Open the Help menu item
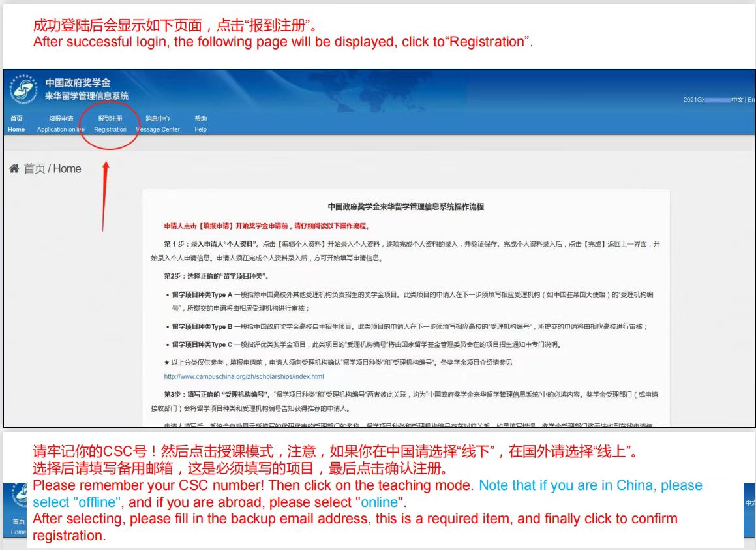Viewport: 756px width, 550px height. point(200,129)
